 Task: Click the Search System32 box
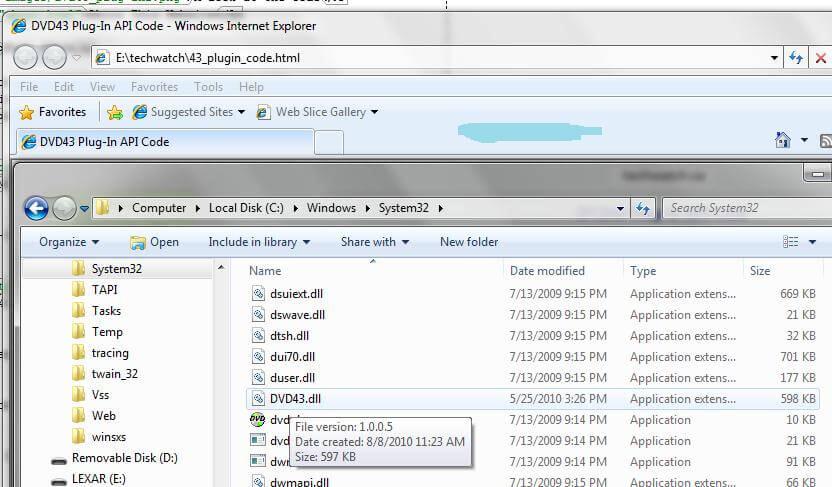[x=747, y=208]
